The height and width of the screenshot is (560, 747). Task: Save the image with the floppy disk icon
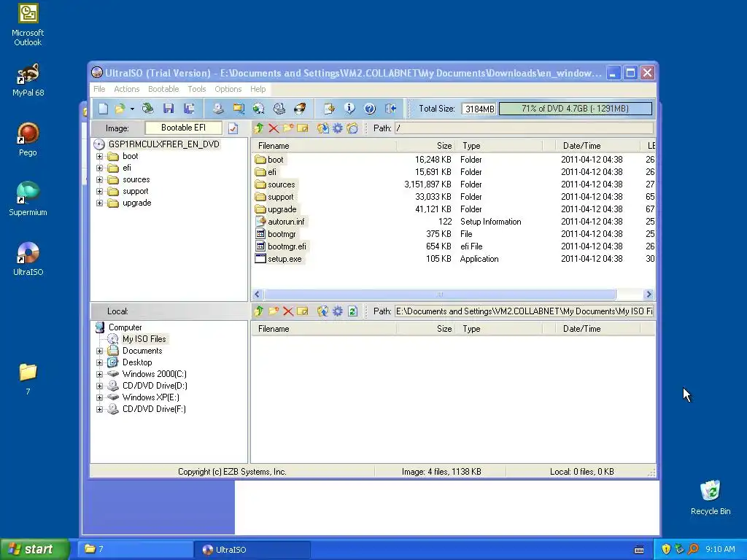point(169,109)
